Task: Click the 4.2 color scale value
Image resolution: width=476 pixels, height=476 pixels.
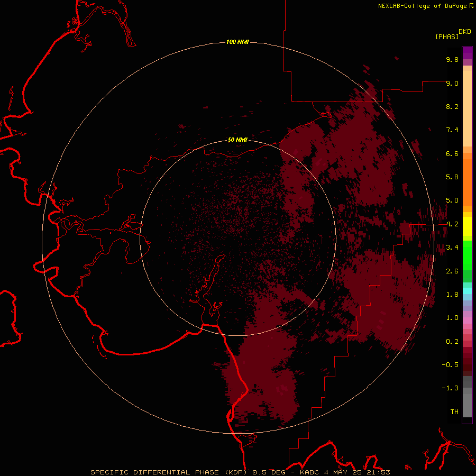Action: coord(452,224)
